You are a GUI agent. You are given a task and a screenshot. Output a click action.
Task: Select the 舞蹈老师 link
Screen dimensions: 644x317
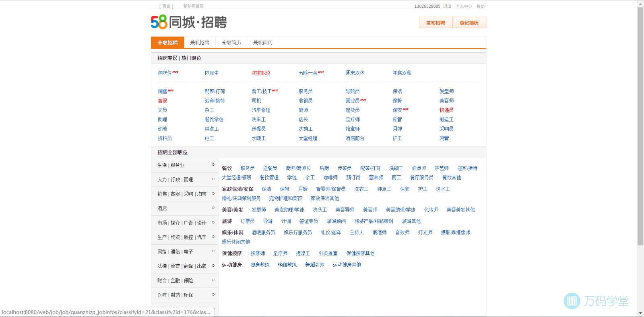[x=315, y=265]
